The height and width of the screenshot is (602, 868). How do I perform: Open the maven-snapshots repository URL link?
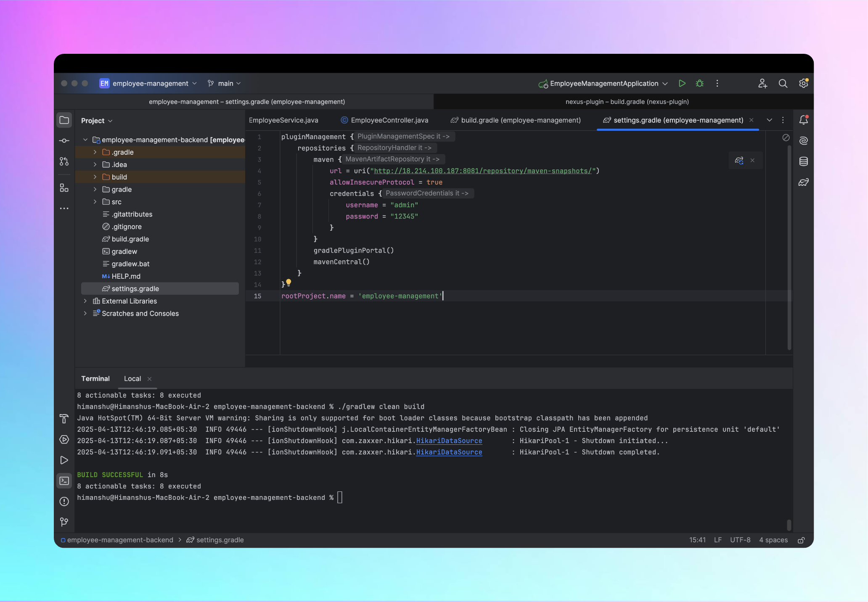(x=483, y=171)
